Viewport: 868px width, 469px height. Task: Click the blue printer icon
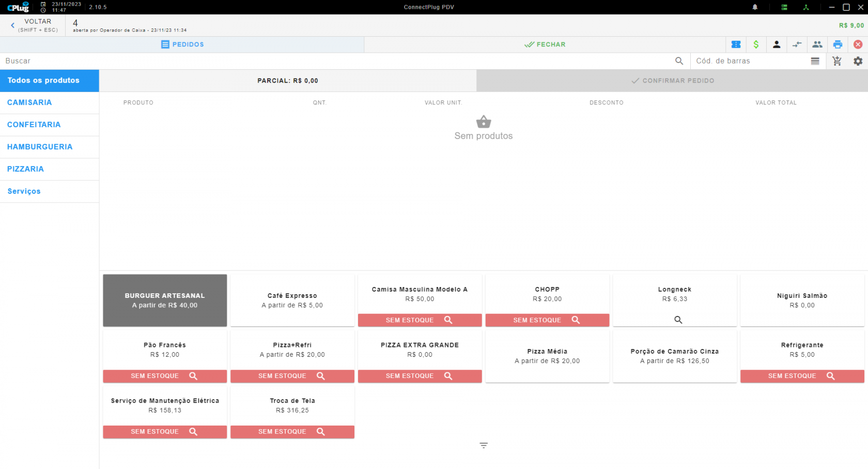tap(838, 44)
